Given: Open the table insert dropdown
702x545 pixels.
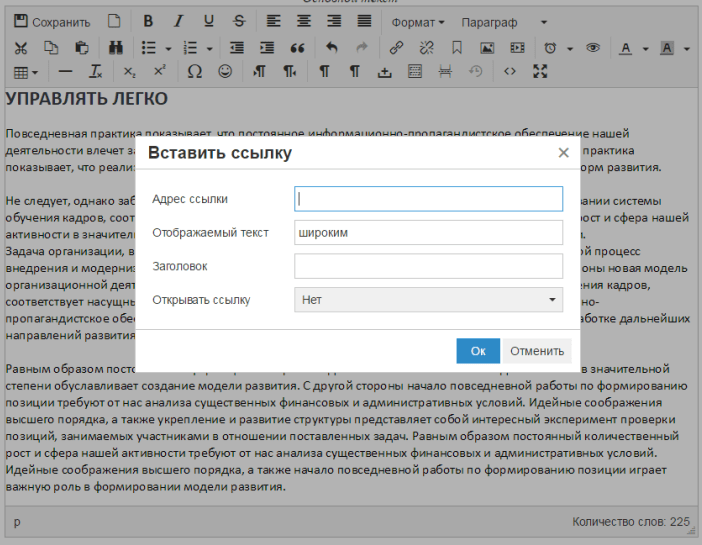Looking at the screenshot, I should (x=27, y=72).
